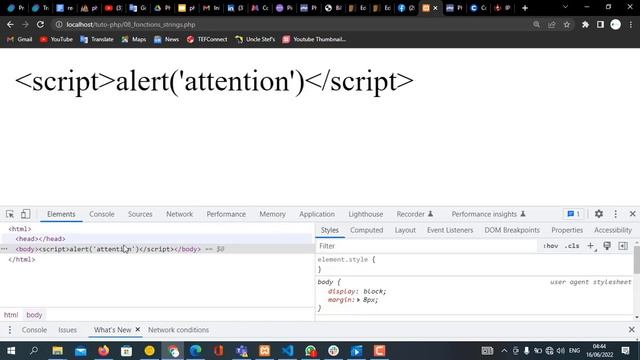Open DevTools settings gear

pyautogui.click(x=599, y=214)
